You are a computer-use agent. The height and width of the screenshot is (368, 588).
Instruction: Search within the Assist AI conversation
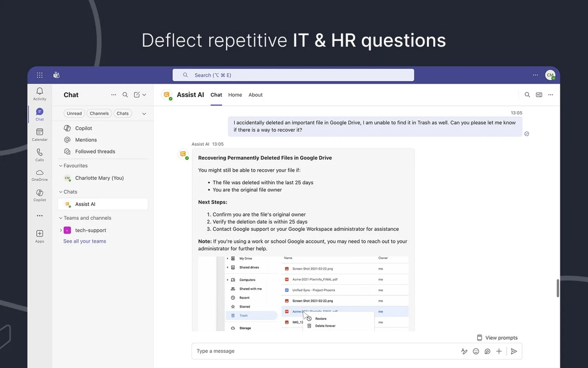[527, 95]
